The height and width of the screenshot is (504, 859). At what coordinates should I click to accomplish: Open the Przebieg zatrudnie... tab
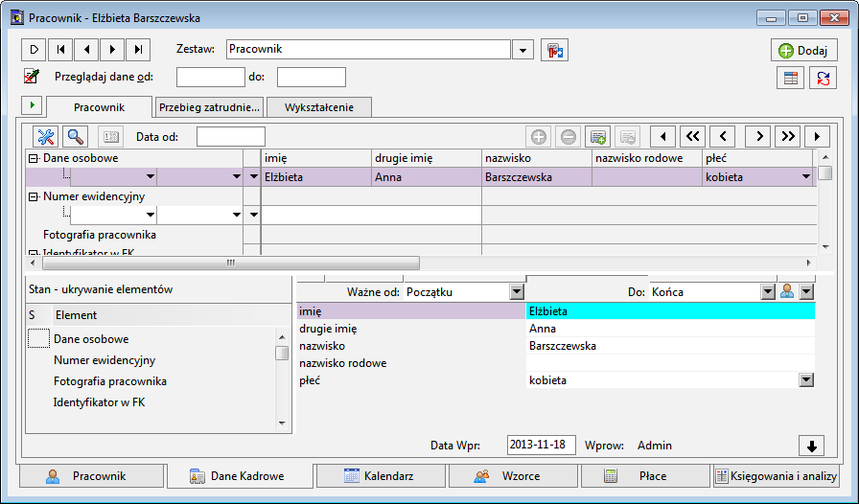[x=209, y=107]
